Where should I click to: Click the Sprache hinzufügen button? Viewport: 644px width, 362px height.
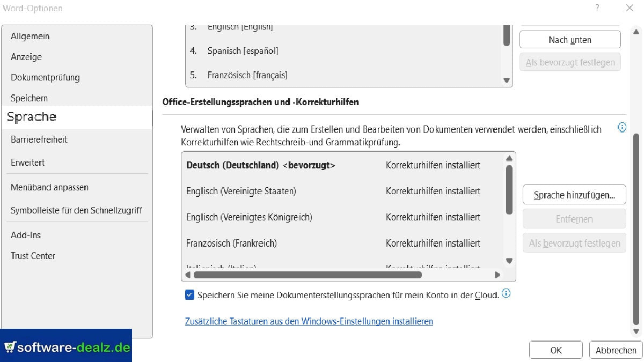tap(574, 194)
